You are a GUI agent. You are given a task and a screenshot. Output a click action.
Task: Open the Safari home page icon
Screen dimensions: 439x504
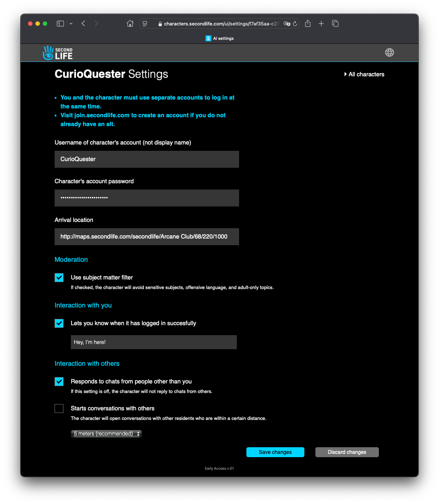130,24
